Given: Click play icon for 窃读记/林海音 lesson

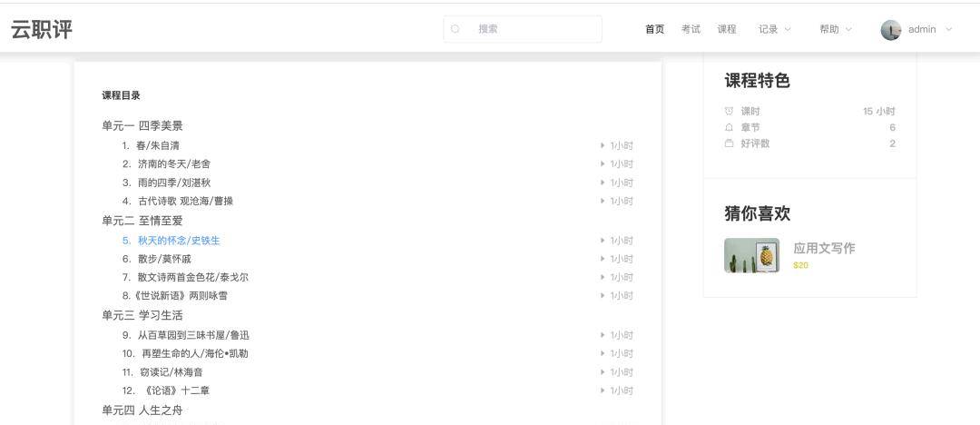Looking at the screenshot, I should [603, 372].
